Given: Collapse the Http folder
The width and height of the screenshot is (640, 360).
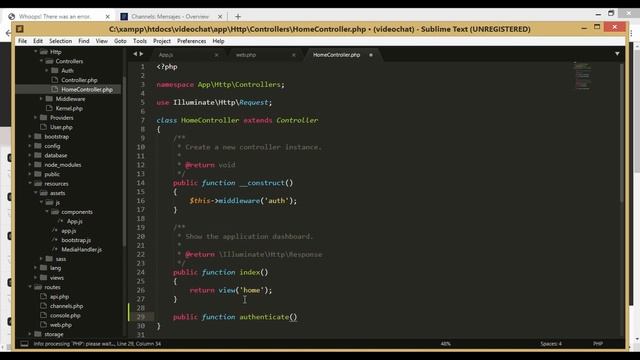Looking at the screenshot, I should 36,52.
